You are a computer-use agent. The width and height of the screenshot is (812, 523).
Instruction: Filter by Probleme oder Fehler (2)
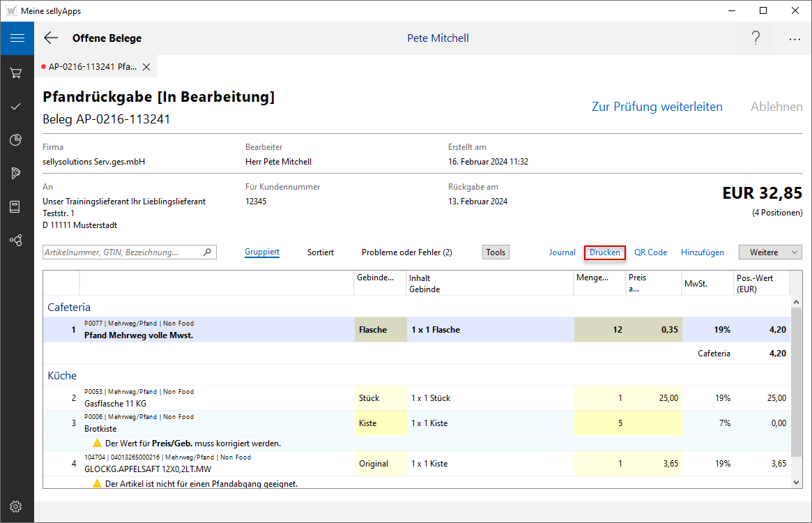coord(407,252)
